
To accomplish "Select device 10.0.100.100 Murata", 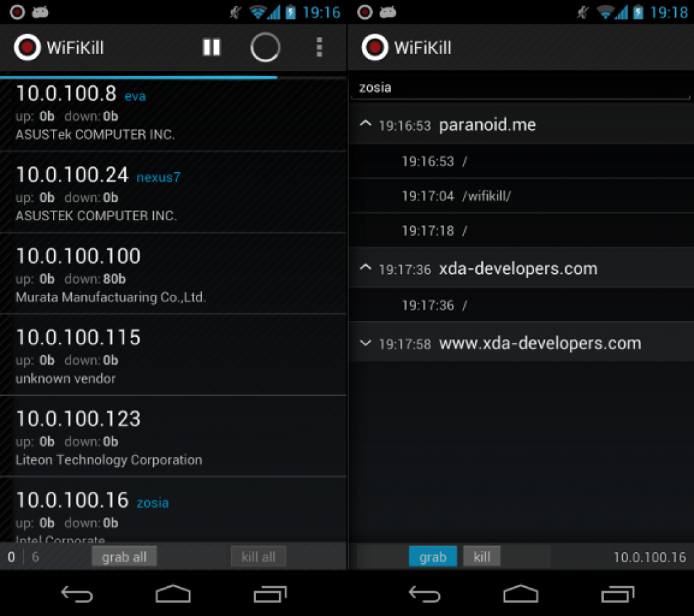I will point(173,274).
